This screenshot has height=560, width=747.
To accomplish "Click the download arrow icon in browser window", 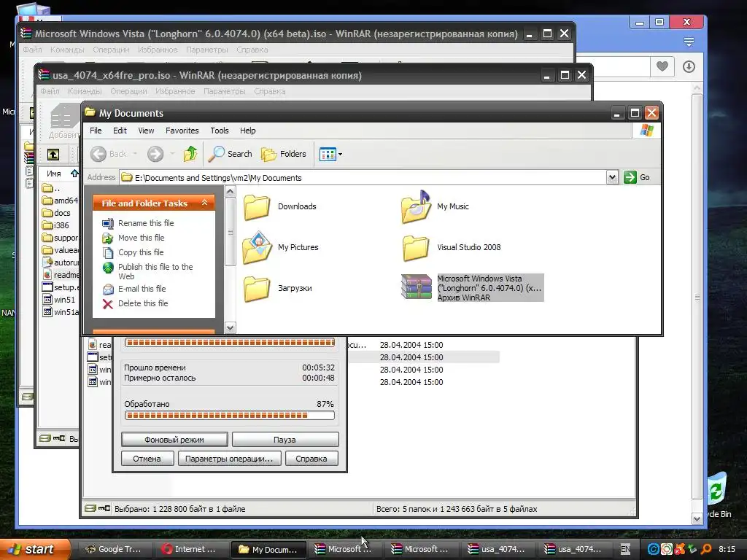I will (689, 66).
